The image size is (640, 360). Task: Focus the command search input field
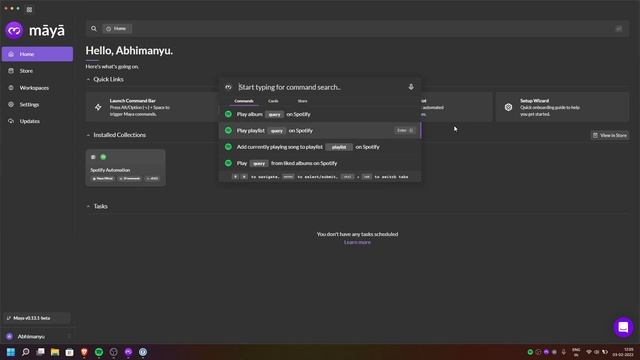(321, 87)
